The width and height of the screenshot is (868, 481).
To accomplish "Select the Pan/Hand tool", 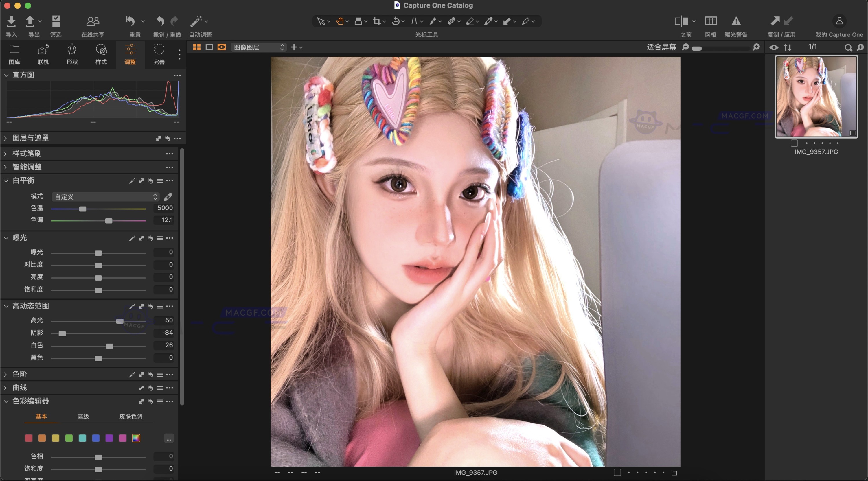I will (340, 21).
